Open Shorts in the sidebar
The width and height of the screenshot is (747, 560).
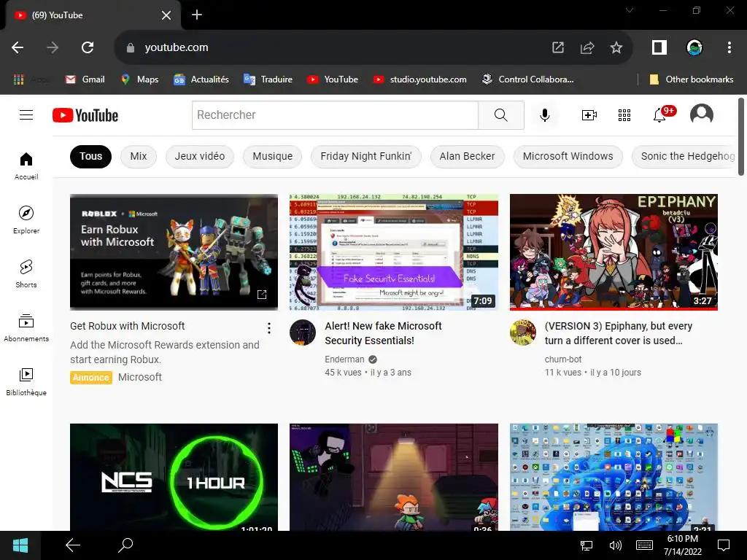pos(26,274)
